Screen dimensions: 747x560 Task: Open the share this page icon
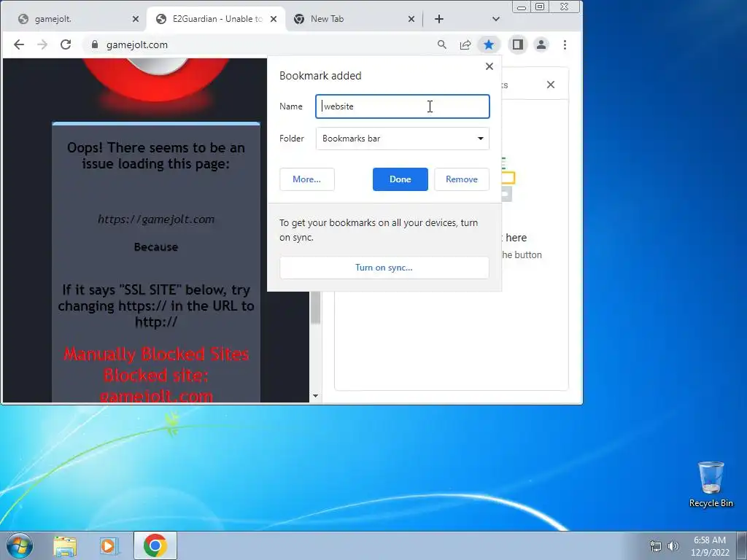point(465,44)
